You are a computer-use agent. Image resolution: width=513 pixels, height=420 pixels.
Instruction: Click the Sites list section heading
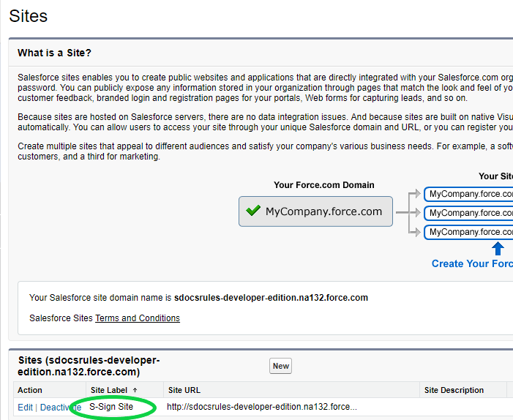[89, 366]
